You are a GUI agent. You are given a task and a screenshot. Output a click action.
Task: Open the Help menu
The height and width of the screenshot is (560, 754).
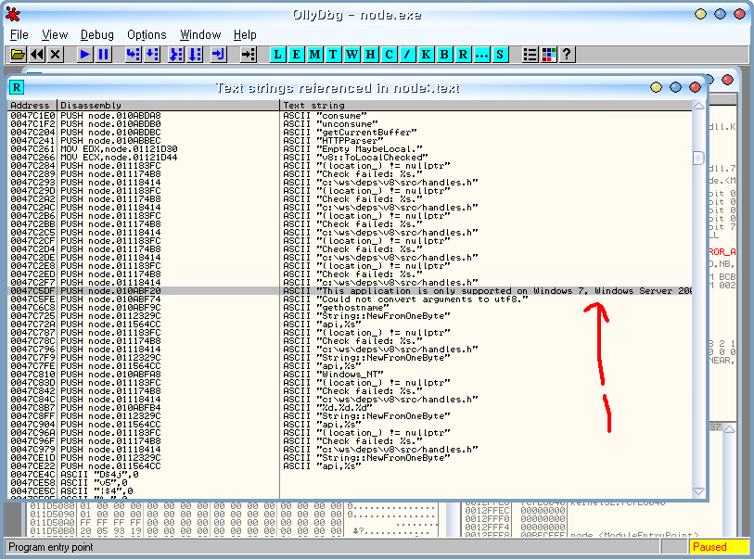point(245,34)
